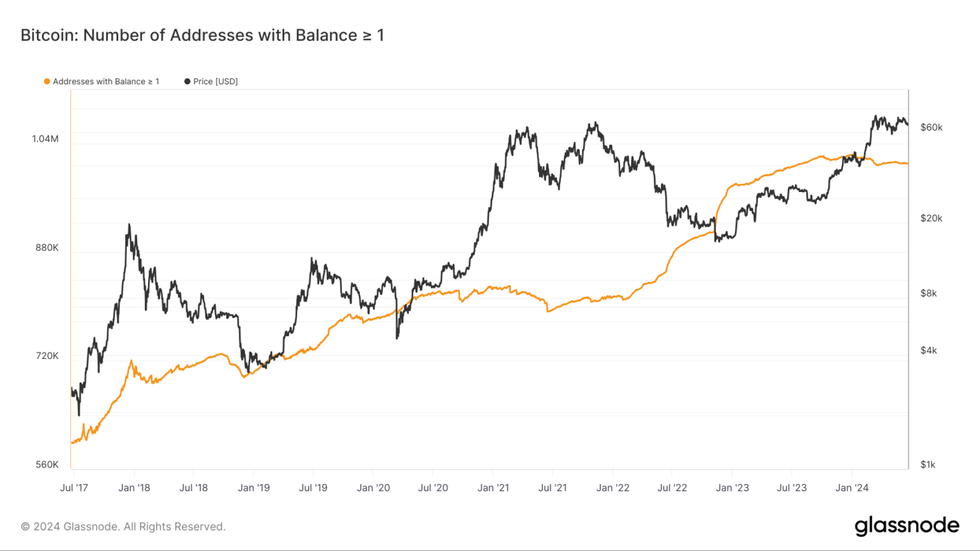The image size is (980, 551).
Task: Select the Jul '17 x-axis label
Action: click(74, 488)
